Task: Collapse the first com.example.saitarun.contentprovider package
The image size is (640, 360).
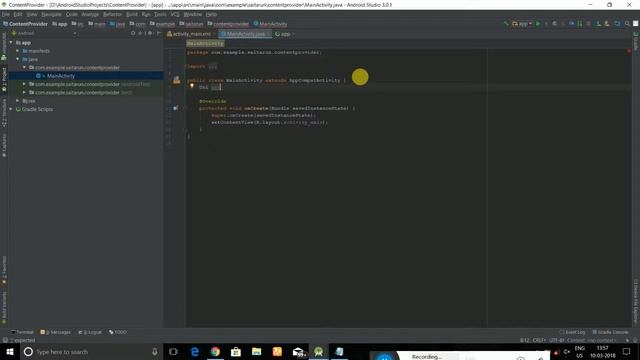Action: 24,67
